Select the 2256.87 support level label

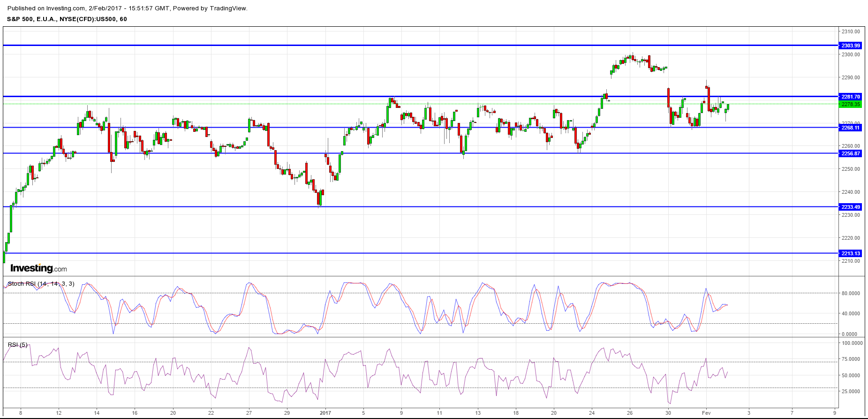tap(850, 153)
